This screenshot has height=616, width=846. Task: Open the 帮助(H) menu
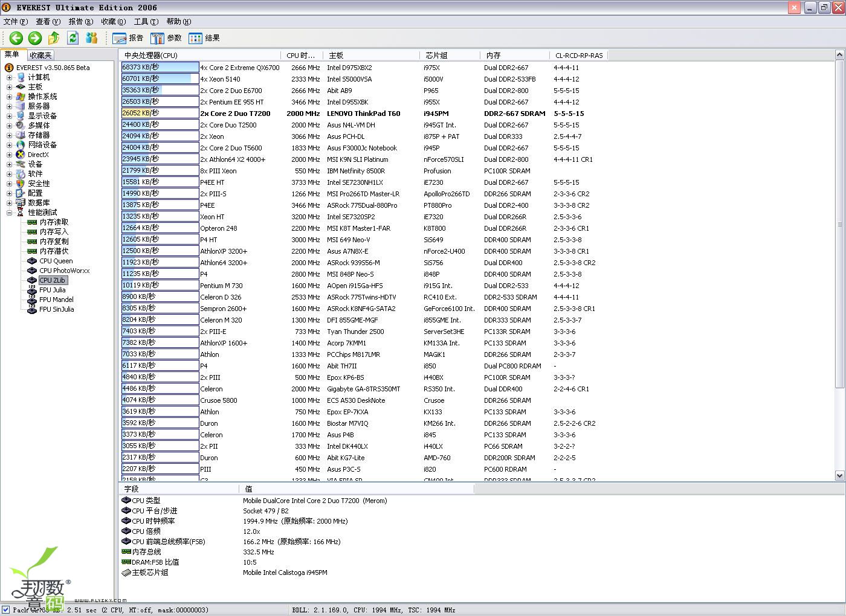click(179, 22)
